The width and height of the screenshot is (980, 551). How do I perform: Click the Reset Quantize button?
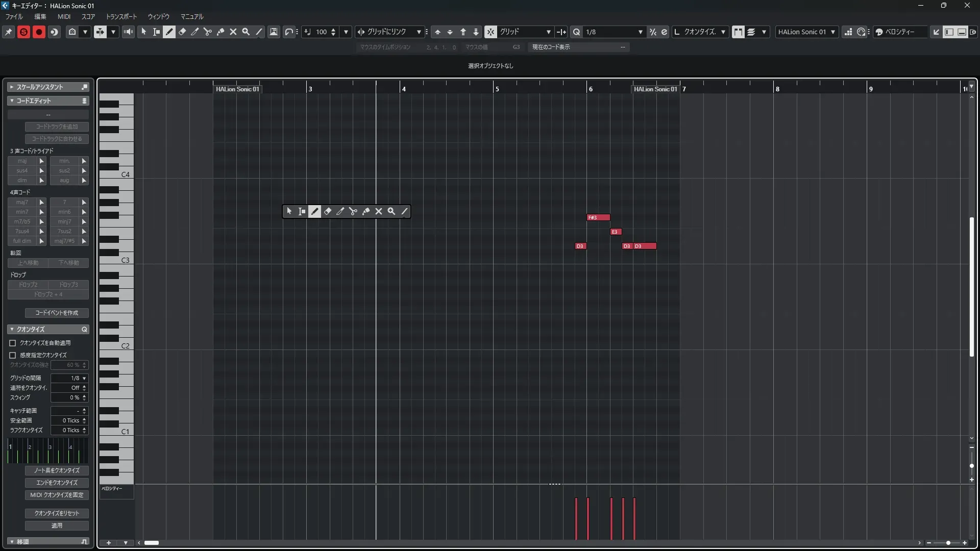tap(57, 513)
